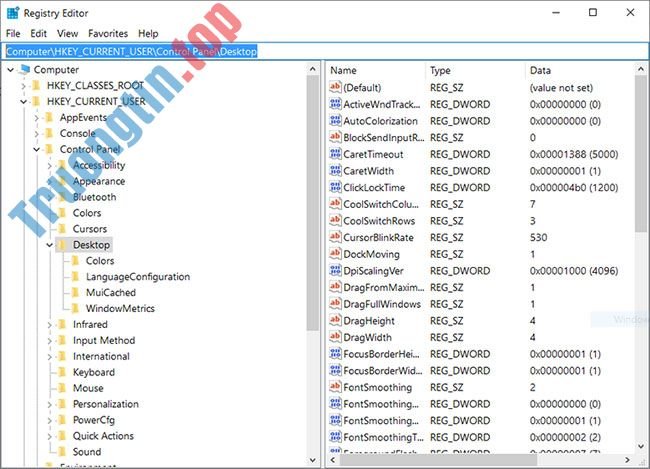
Task: Click the WindowMetrics folder icon
Action: pos(75,308)
